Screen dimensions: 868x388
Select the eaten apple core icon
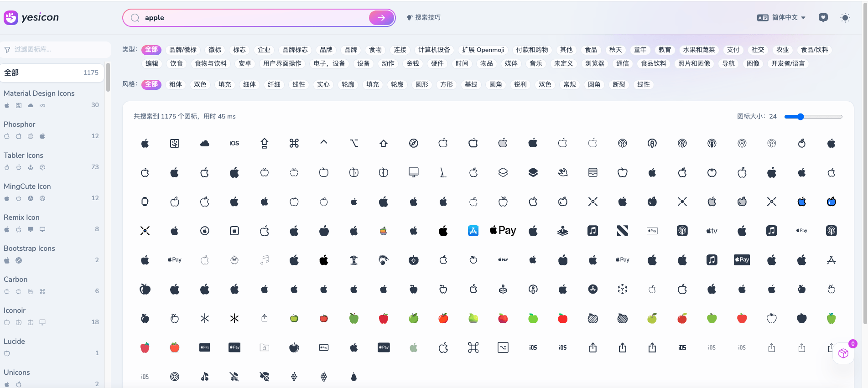pyautogui.click(x=354, y=260)
